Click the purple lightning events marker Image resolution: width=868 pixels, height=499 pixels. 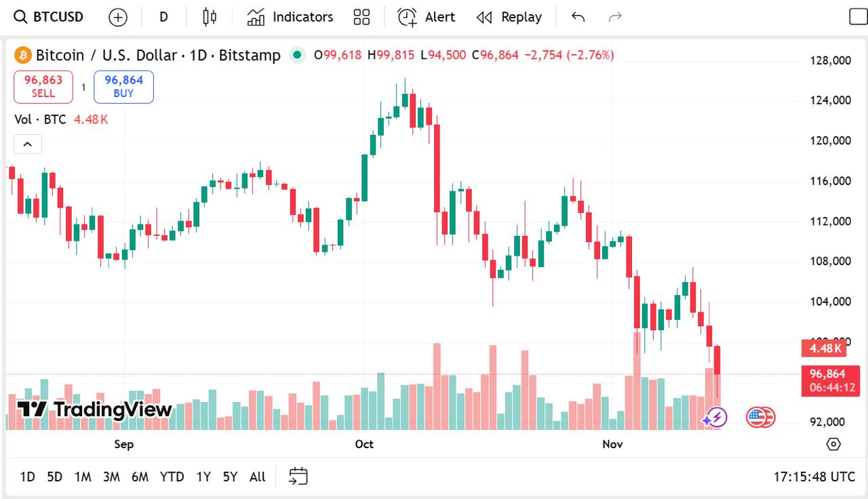tap(715, 418)
